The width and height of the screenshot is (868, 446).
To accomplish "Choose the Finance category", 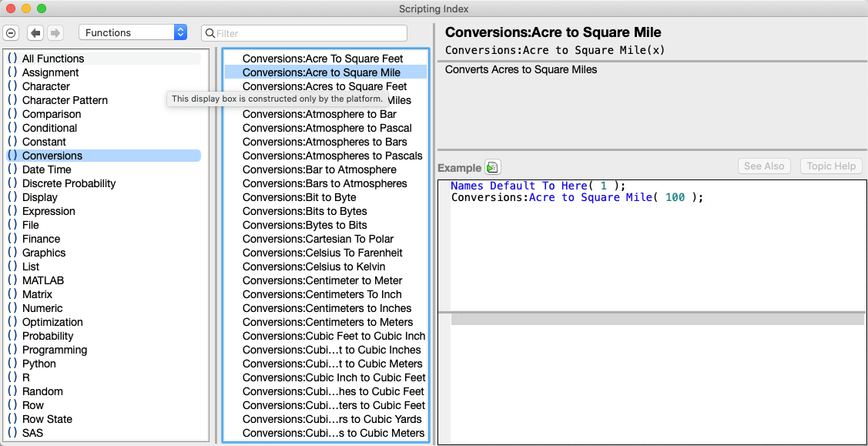I will pyautogui.click(x=41, y=239).
